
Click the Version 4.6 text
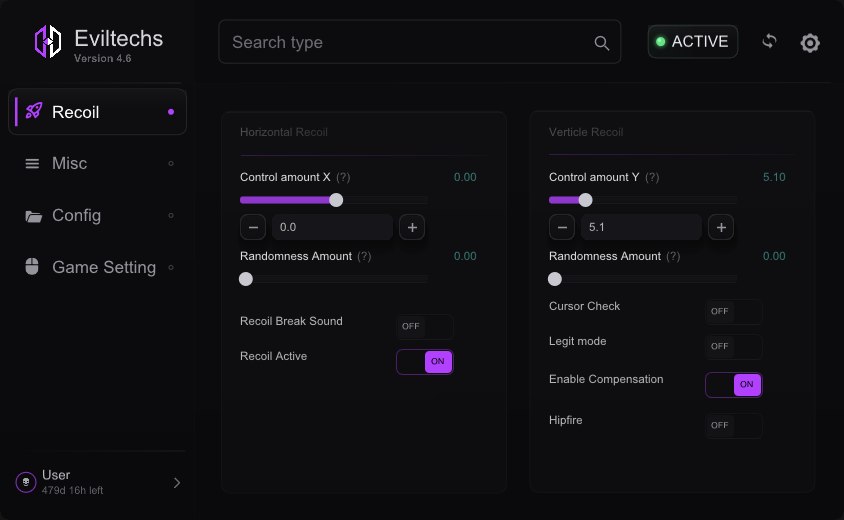coord(102,59)
